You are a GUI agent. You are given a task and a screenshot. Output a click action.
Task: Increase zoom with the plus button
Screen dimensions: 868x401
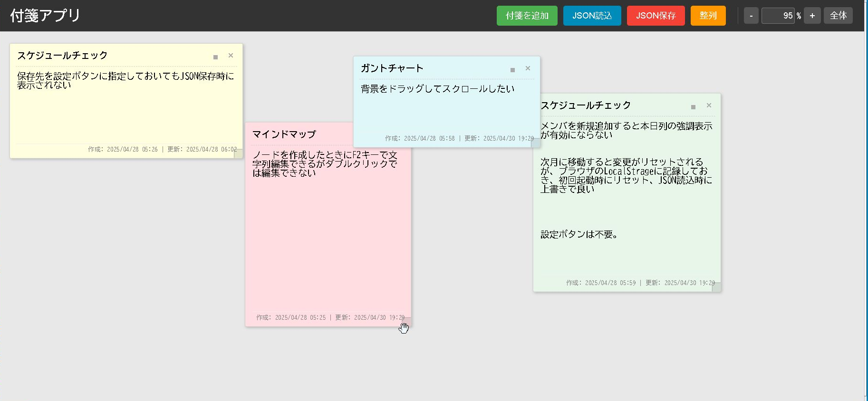click(x=812, y=16)
